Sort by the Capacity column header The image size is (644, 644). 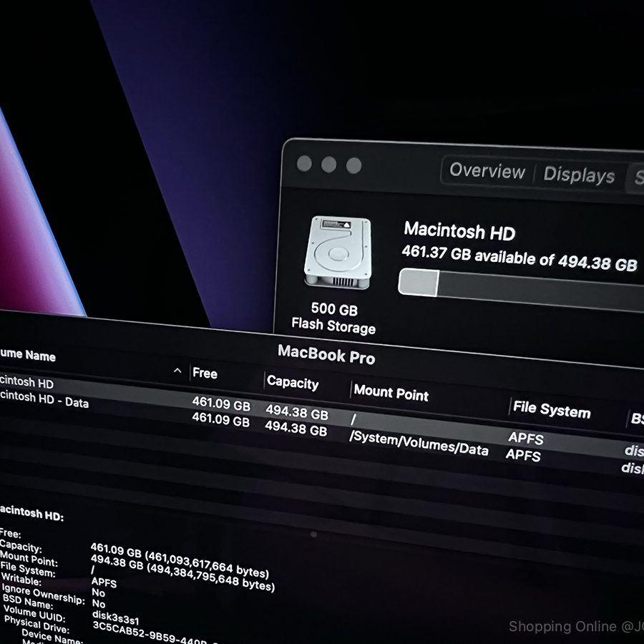tap(293, 383)
